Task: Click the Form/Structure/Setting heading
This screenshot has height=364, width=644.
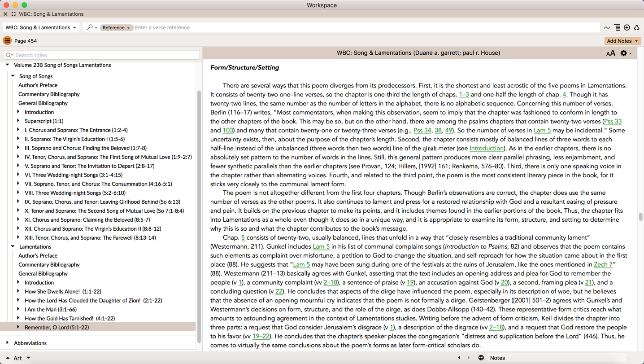Action: tap(244, 68)
